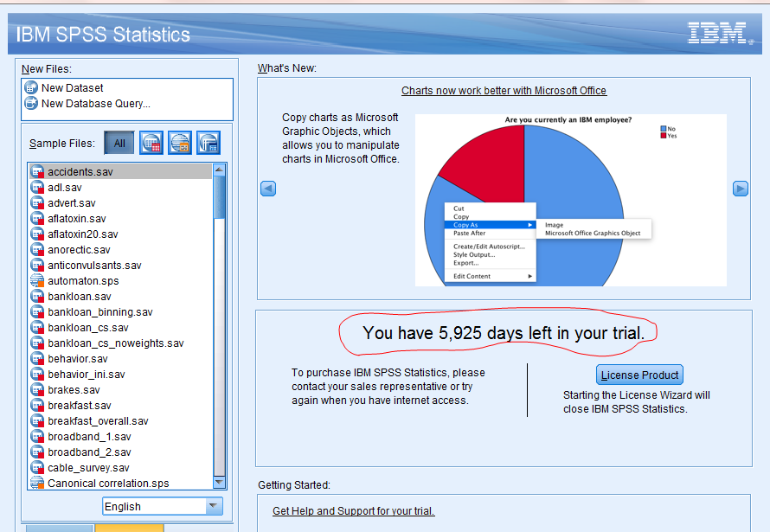Click the adl.sav file icon
770x532 pixels.
(37, 188)
